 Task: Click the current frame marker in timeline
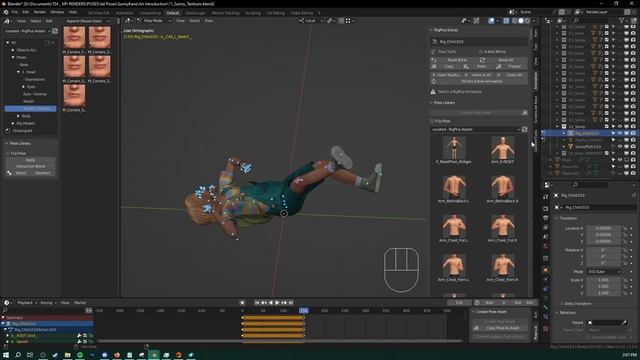click(x=304, y=311)
